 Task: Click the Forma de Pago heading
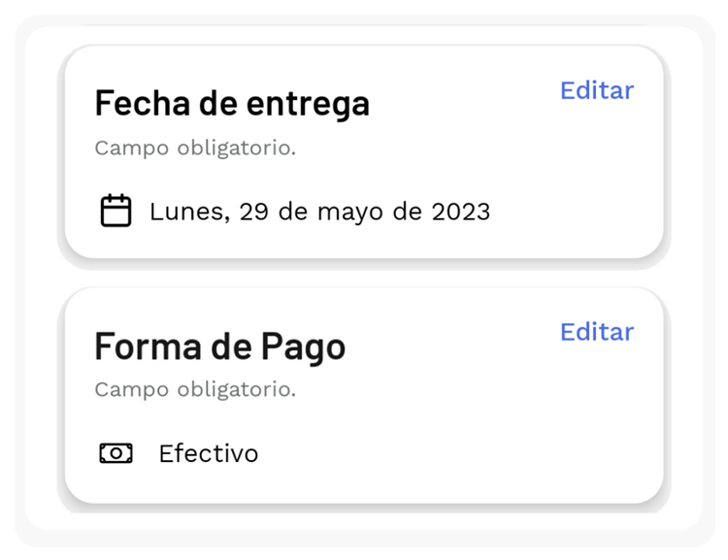coord(220,346)
